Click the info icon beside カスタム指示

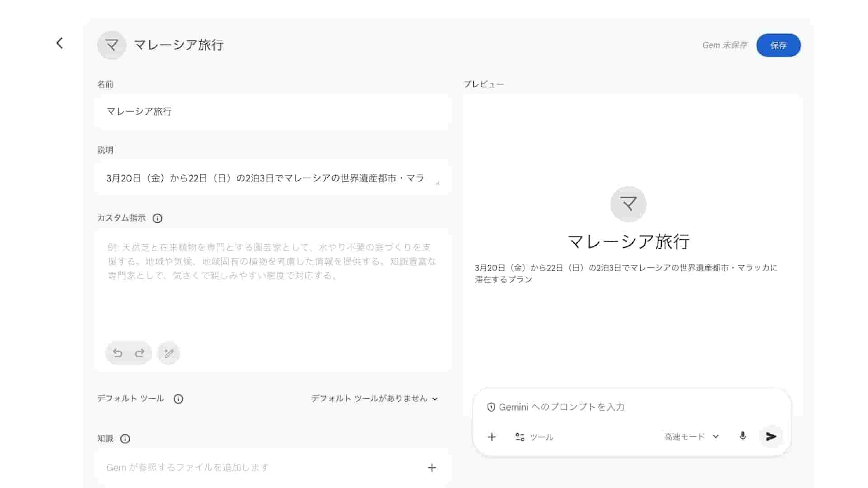[x=157, y=218]
